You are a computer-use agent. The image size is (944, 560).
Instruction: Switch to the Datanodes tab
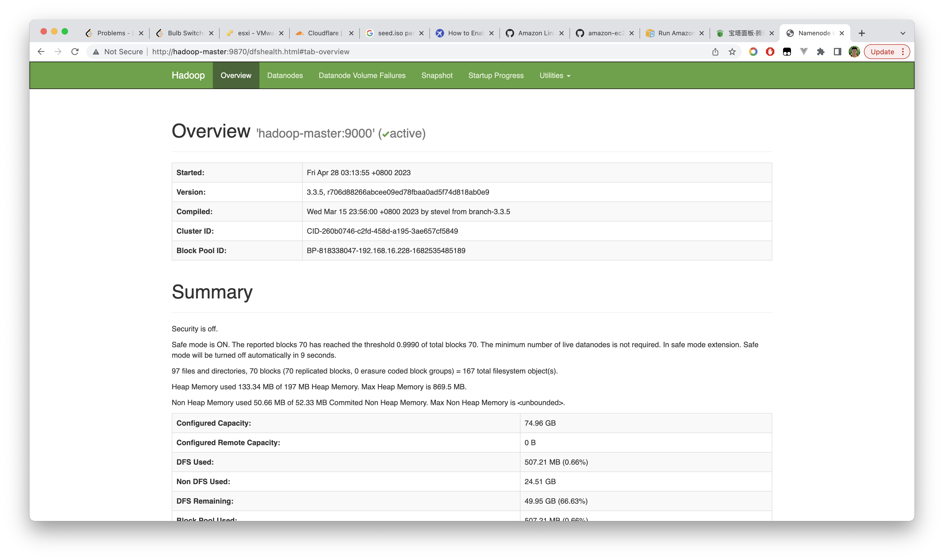(285, 76)
